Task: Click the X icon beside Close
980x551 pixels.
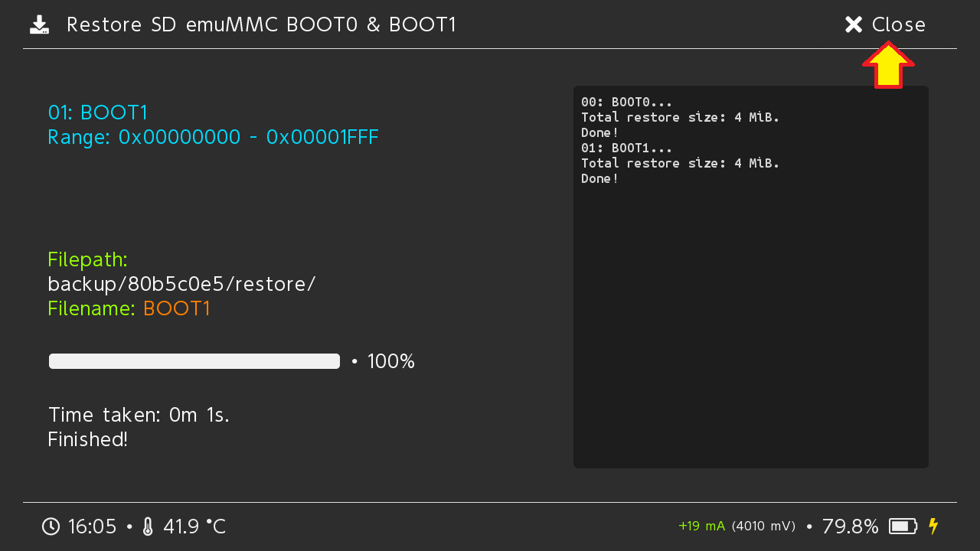Action: 854,25
